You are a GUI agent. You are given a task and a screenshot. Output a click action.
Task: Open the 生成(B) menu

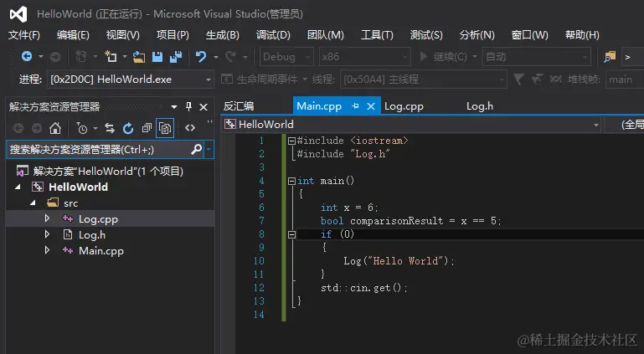[222, 35]
